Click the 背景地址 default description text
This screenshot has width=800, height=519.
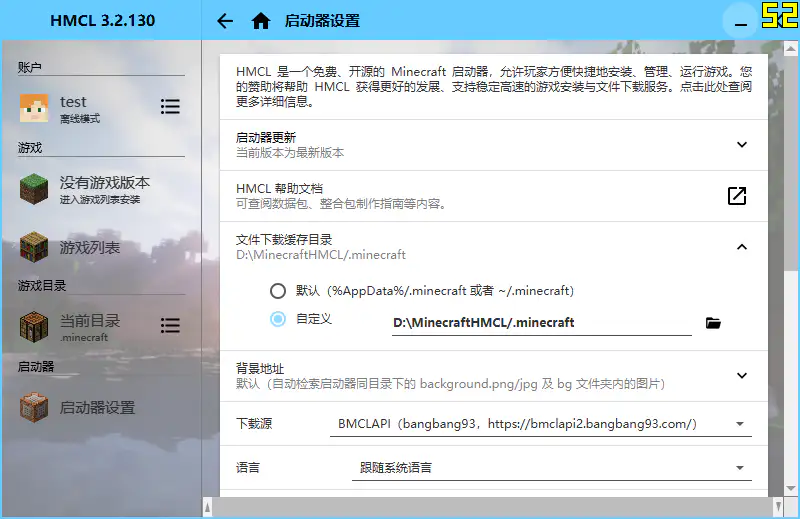[451, 384]
